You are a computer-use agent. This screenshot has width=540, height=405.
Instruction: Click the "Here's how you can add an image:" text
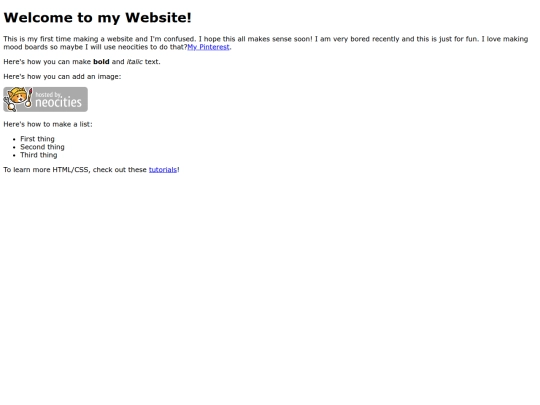coord(62,77)
